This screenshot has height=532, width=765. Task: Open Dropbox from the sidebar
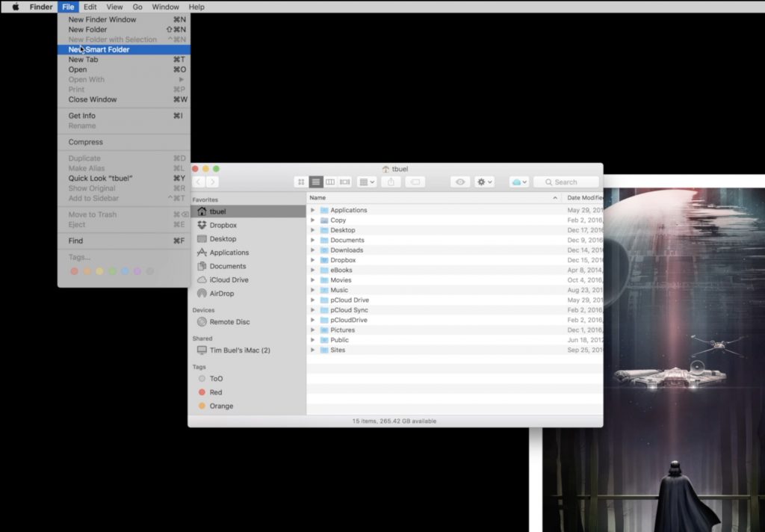point(223,225)
